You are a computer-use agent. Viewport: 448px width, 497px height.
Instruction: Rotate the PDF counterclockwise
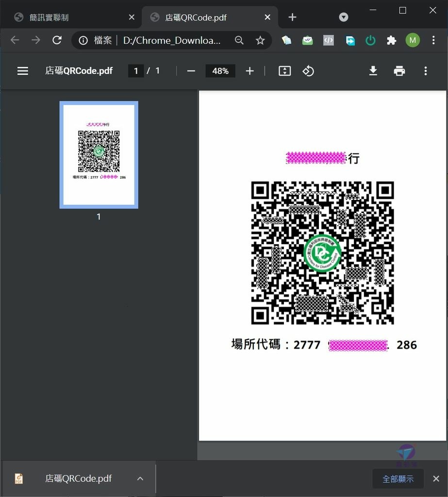308,71
